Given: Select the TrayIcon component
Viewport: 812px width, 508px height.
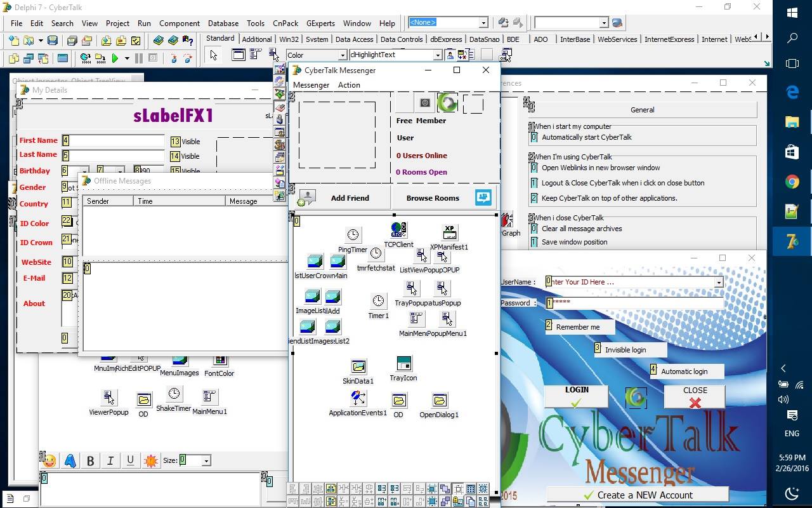Looking at the screenshot, I should (x=403, y=363).
